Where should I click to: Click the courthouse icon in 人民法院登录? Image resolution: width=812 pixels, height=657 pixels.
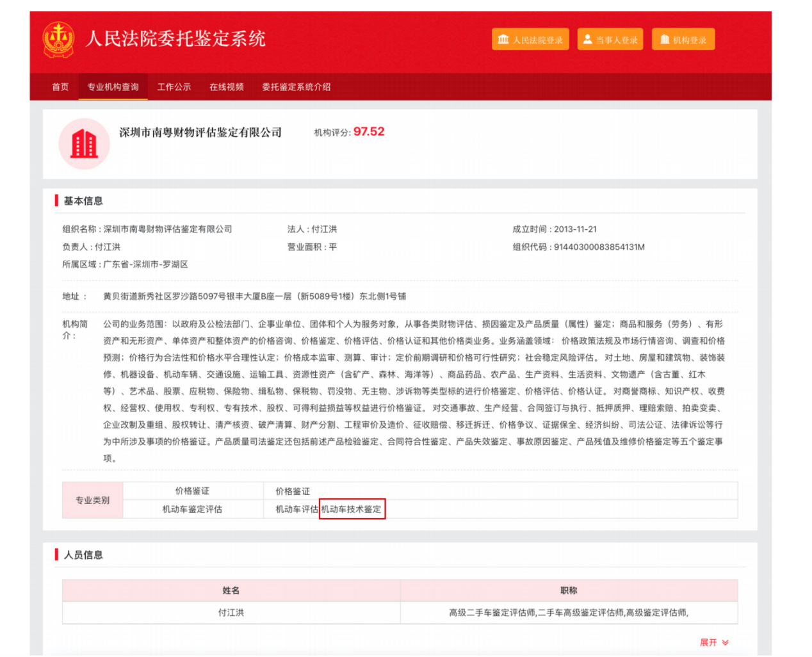(x=503, y=40)
